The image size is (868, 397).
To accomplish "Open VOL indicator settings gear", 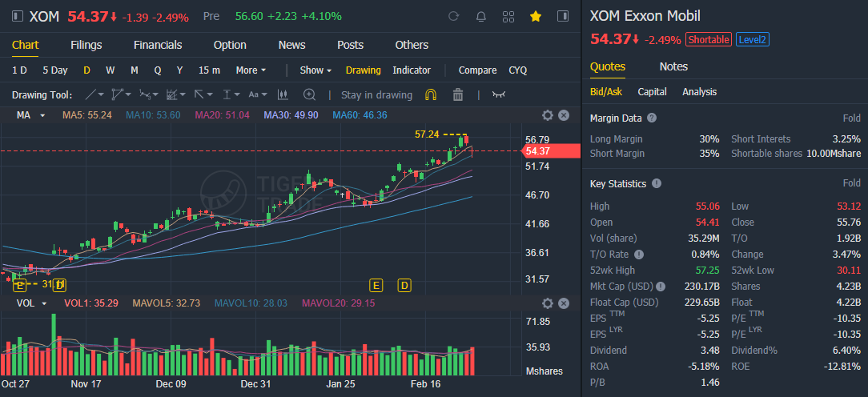I will (548, 303).
